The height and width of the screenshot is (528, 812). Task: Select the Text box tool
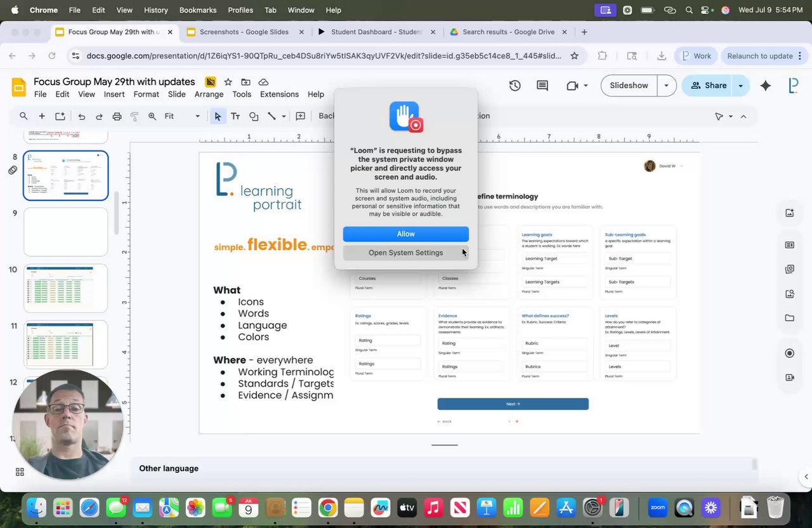click(235, 116)
